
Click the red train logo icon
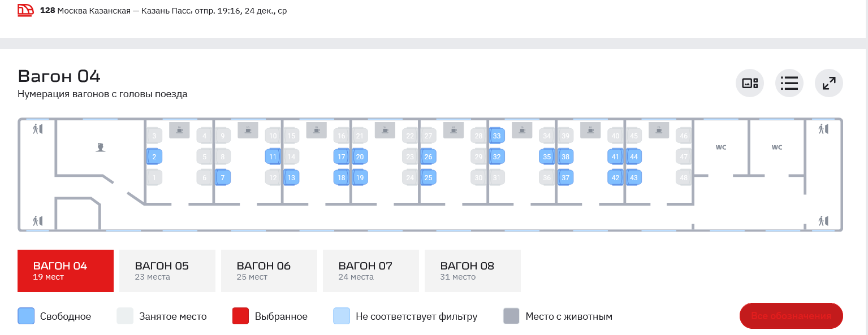tap(26, 10)
